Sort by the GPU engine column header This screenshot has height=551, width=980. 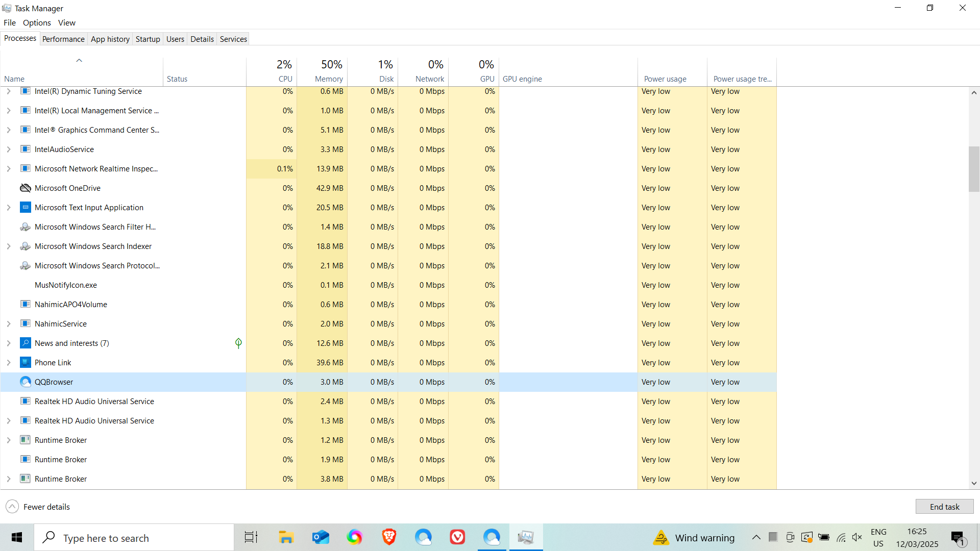pyautogui.click(x=568, y=71)
